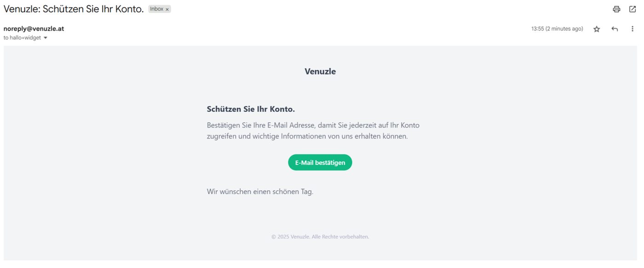The height and width of the screenshot is (268, 644).
Task: Open the three-dot more options menu
Action: click(x=632, y=29)
